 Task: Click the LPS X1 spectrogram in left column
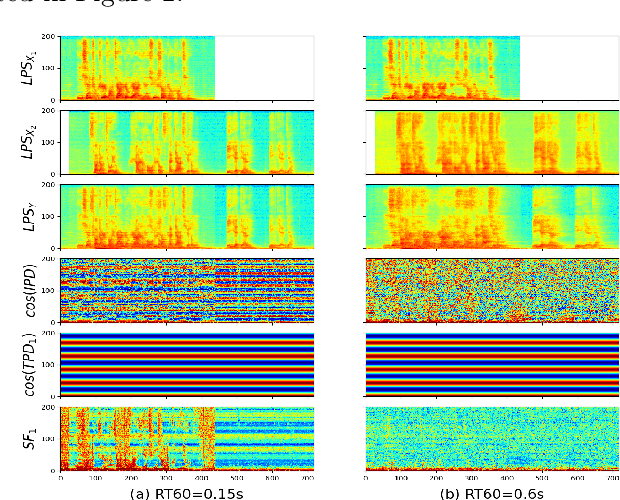pos(138,68)
